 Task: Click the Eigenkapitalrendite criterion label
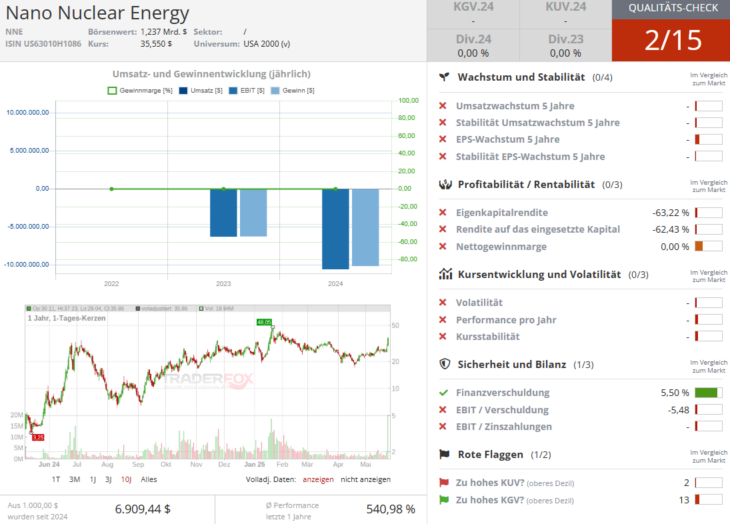(502, 213)
